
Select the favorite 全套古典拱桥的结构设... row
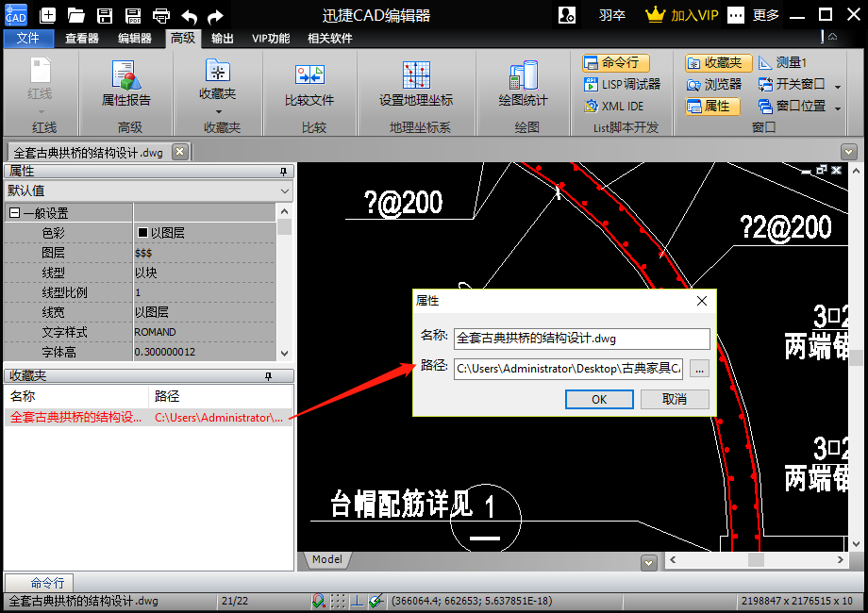click(148, 417)
